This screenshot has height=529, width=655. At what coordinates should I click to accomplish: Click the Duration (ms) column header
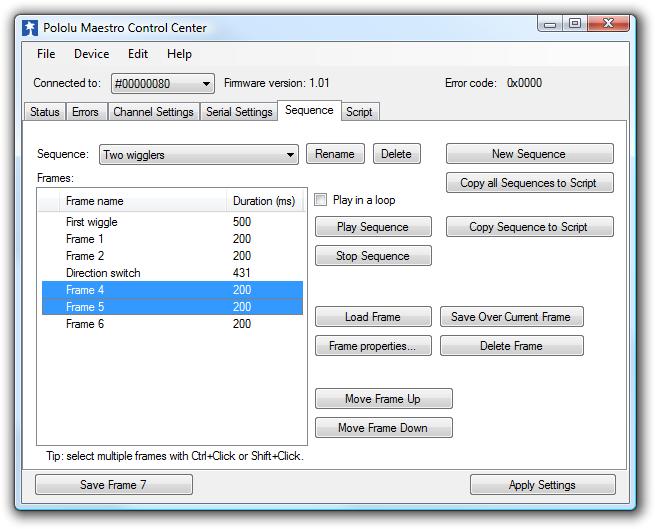[x=264, y=201]
